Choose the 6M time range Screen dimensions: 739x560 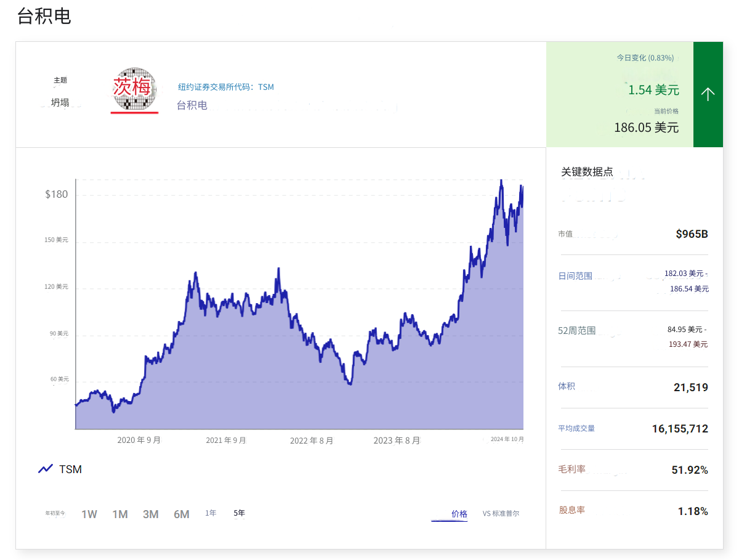tap(182, 514)
